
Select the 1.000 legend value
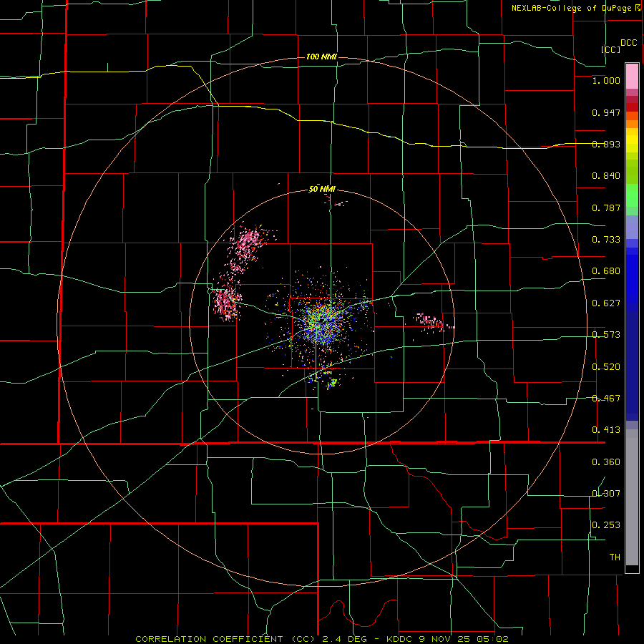click(606, 80)
